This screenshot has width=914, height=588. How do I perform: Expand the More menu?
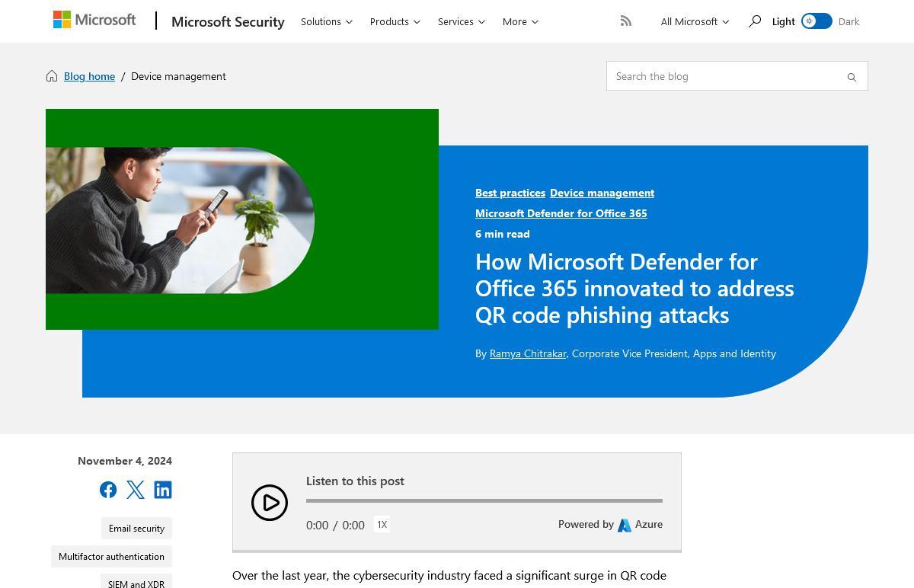click(521, 21)
